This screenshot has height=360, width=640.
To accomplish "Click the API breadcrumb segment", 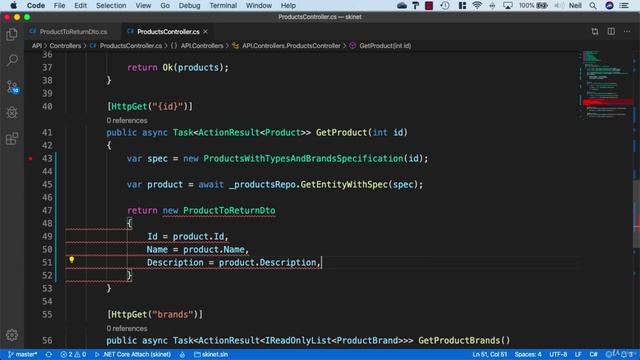I will 37,46.
